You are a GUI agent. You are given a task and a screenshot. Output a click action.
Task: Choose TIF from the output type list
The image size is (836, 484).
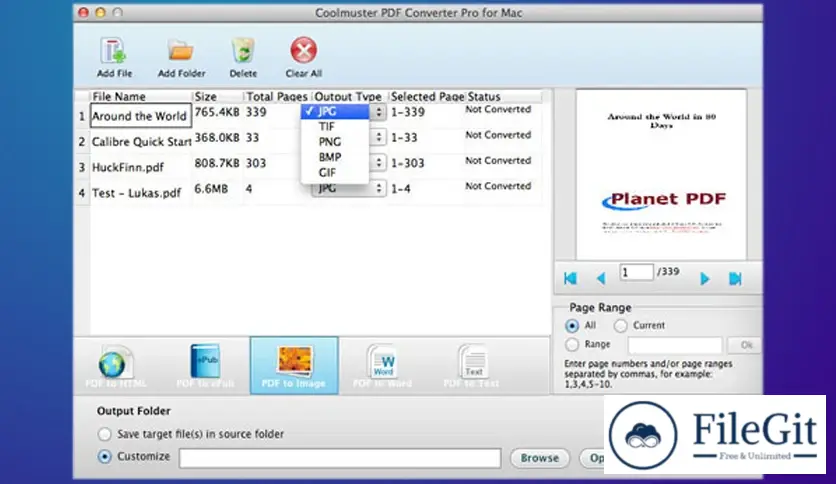[x=335, y=126]
